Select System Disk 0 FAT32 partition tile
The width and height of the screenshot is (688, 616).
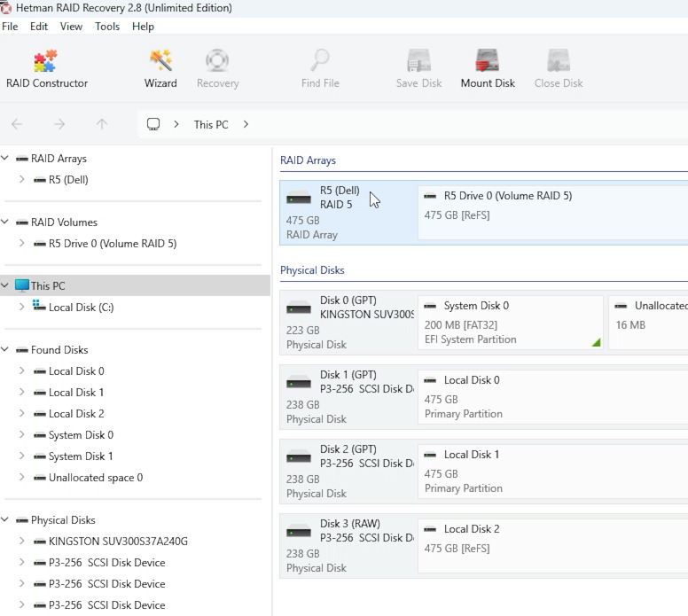(511, 323)
